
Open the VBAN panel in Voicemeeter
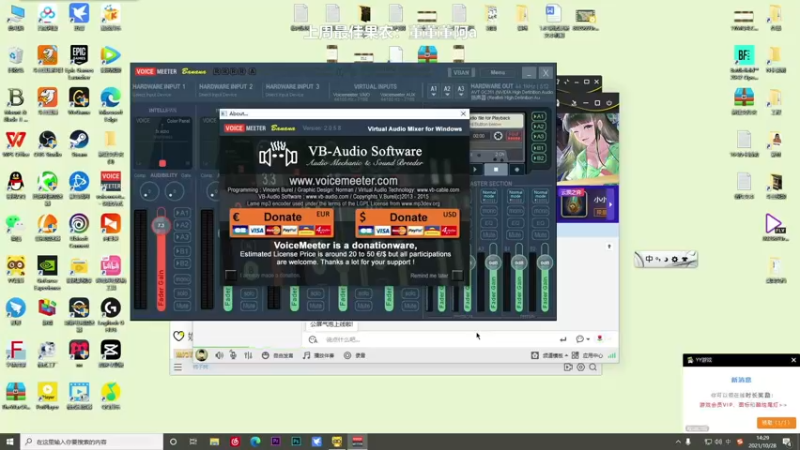pyautogui.click(x=461, y=72)
